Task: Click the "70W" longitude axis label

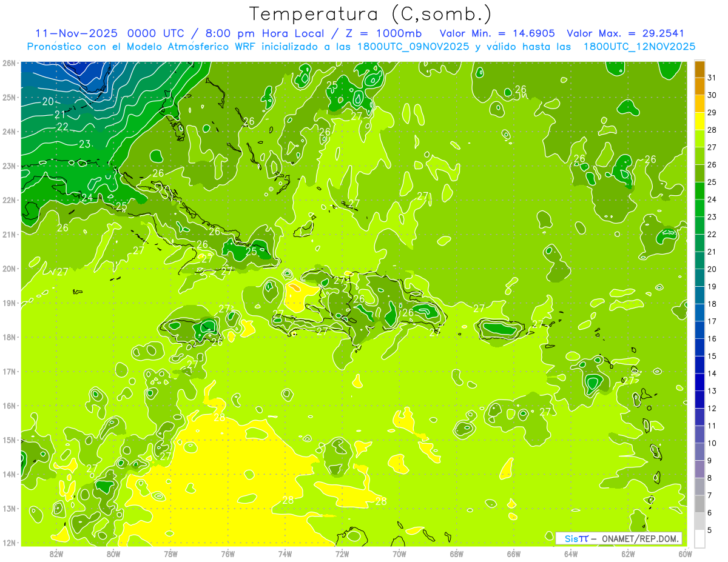Action: (399, 554)
